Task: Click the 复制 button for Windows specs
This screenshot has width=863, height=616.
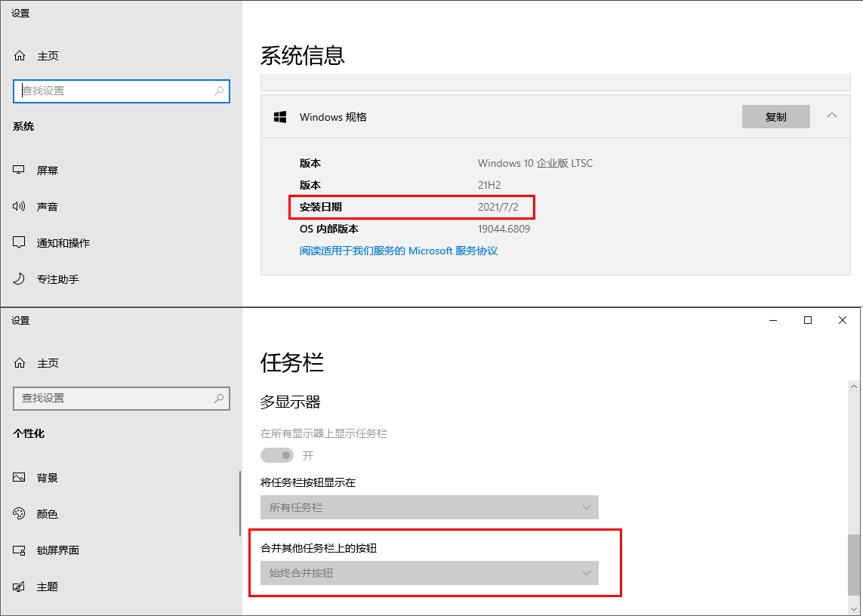Action: tap(775, 116)
